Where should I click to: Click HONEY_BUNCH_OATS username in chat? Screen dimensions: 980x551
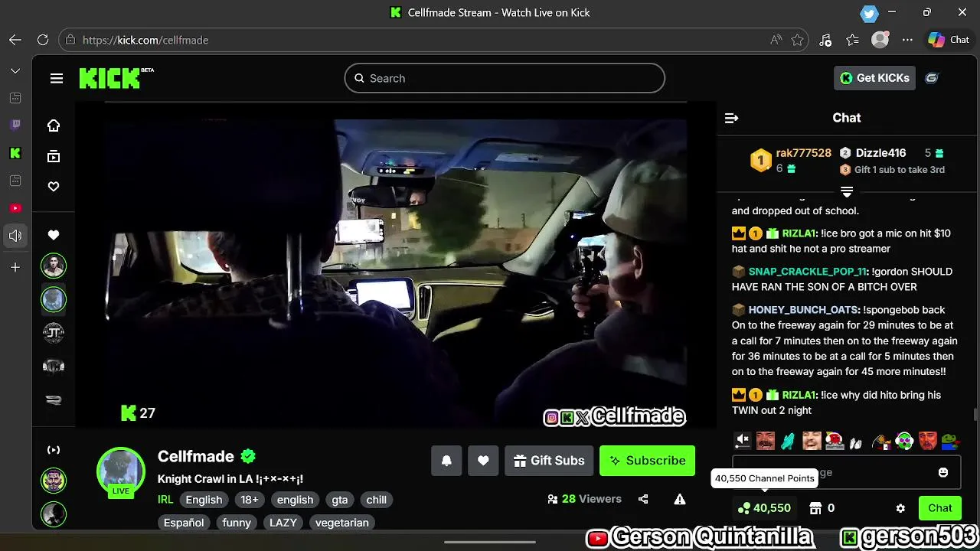click(803, 310)
